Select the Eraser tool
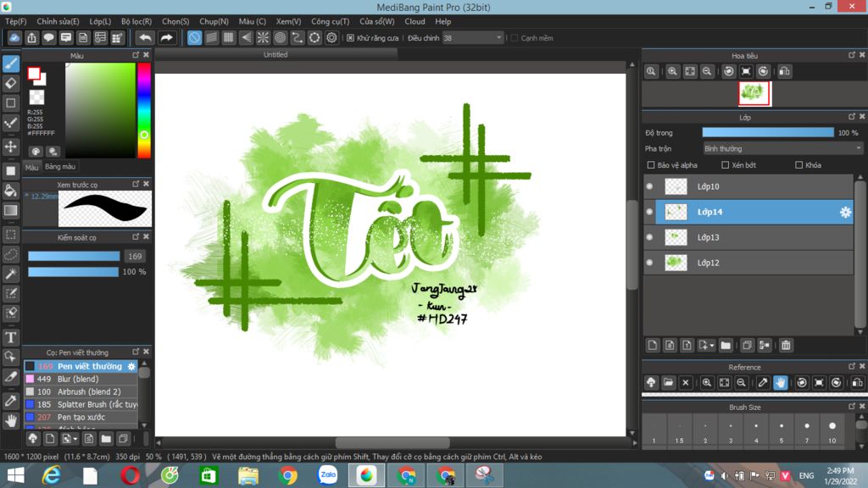This screenshot has width=868, height=488. [11, 84]
